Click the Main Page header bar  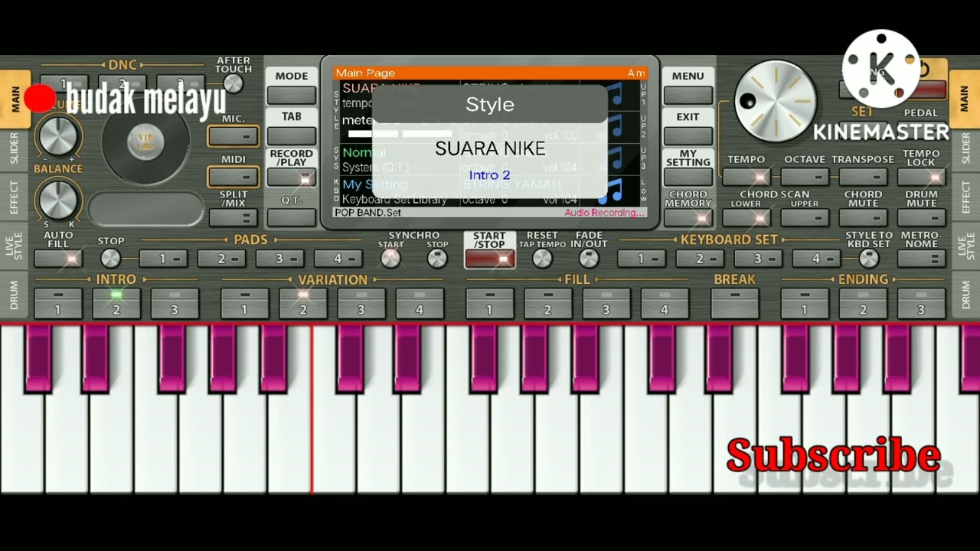(490, 73)
